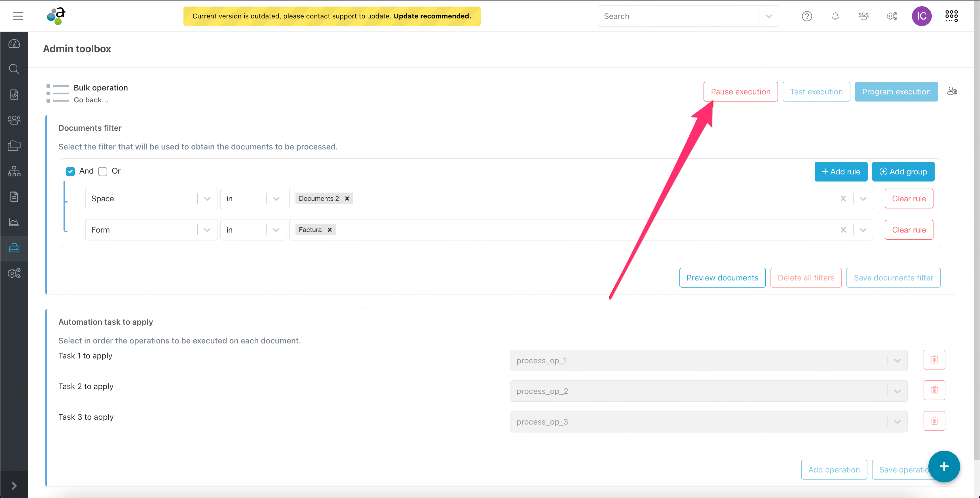Click the Go back link
The width and height of the screenshot is (980, 498).
coord(90,100)
